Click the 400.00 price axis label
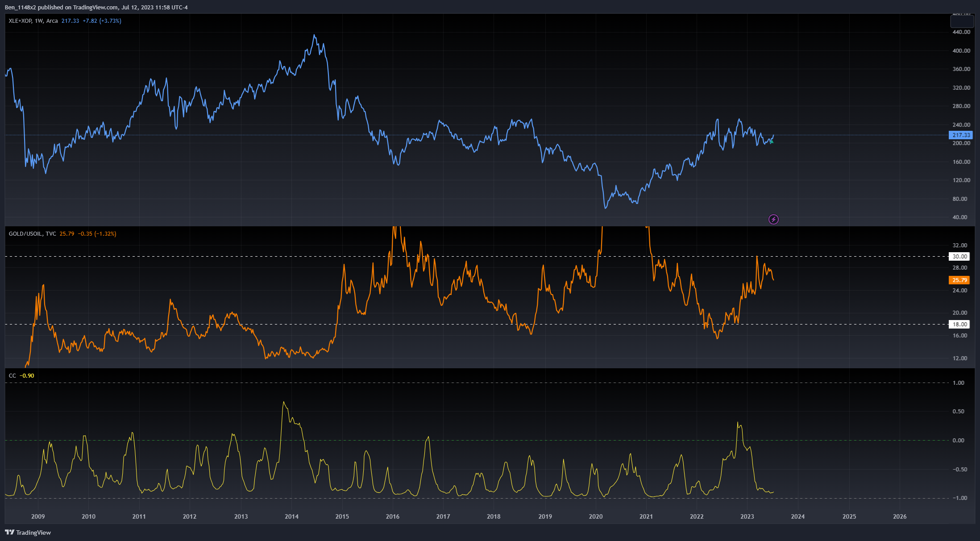 pyautogui.click(x=961, y=51)
